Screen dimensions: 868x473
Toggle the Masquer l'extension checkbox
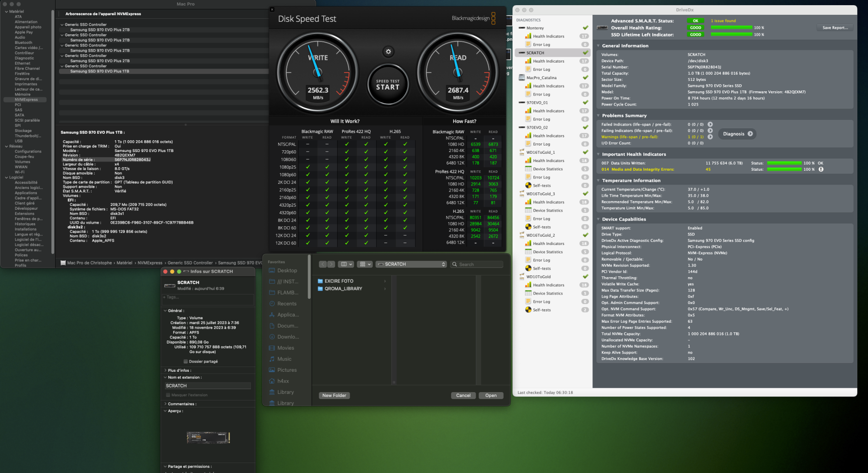[168, 395]
